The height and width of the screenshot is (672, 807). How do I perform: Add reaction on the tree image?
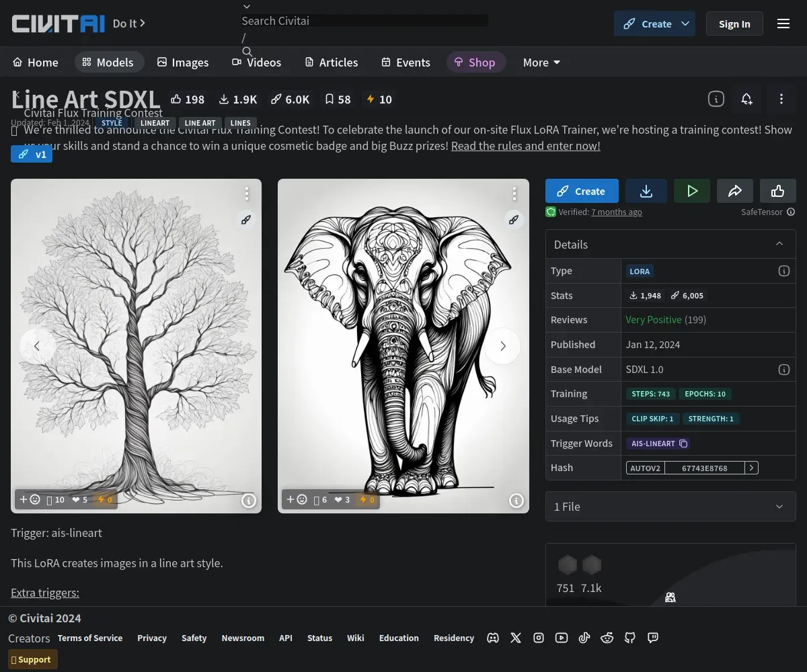pyautogui.click(x=30, y=499)
